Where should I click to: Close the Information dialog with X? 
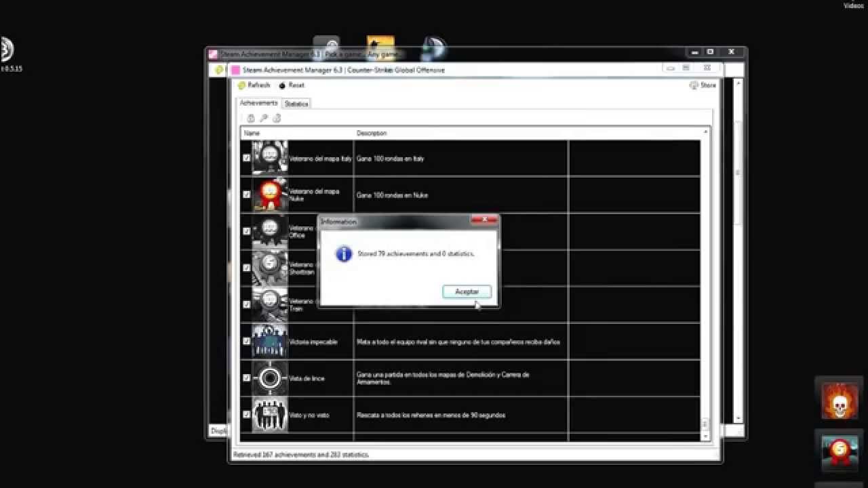pyautogui.click(x=484, y=220)
